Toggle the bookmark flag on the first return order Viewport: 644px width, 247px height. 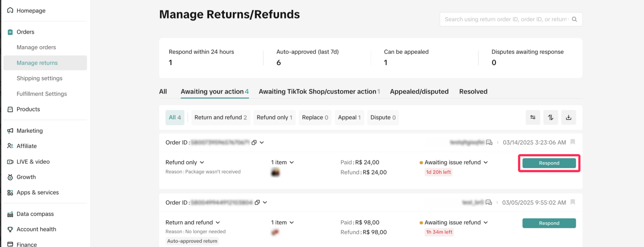572,142
